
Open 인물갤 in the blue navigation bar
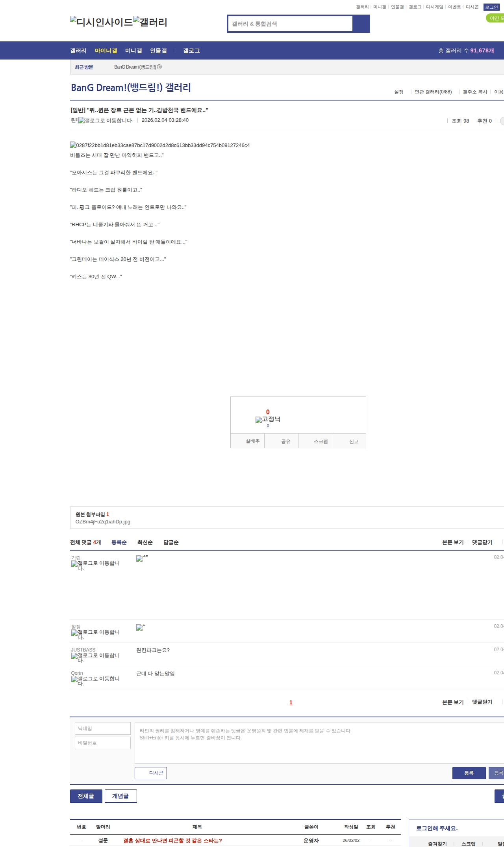pos(158,51)
